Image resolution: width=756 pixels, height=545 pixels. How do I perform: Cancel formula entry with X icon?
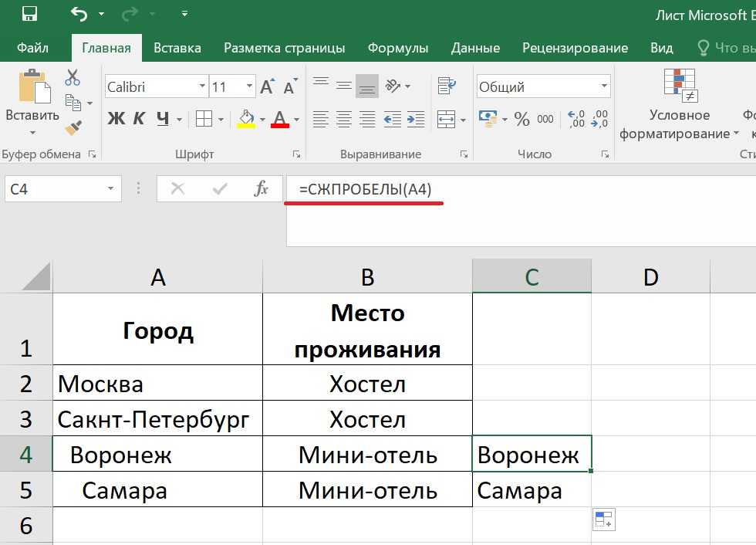click(x=177, y=188)
